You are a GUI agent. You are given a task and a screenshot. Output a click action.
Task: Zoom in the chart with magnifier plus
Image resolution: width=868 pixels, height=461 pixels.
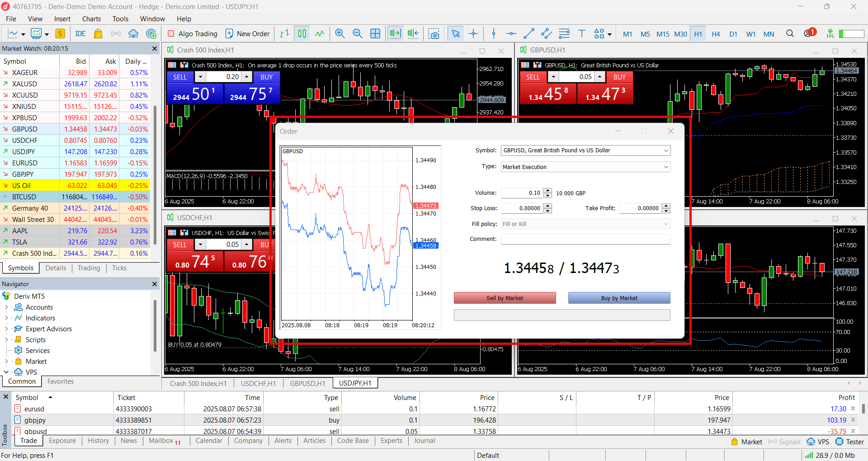click(x=340, y=33)
